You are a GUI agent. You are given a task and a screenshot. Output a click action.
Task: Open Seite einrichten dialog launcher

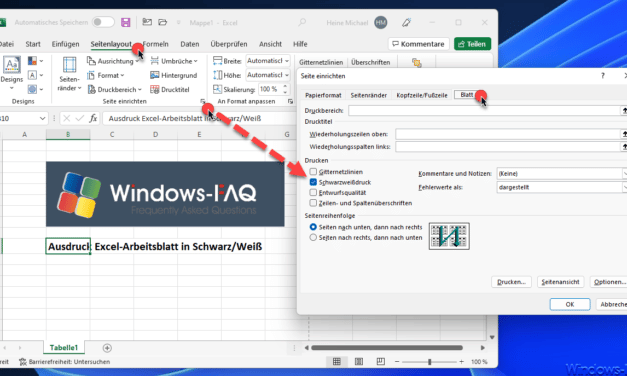tap(202, 102)
